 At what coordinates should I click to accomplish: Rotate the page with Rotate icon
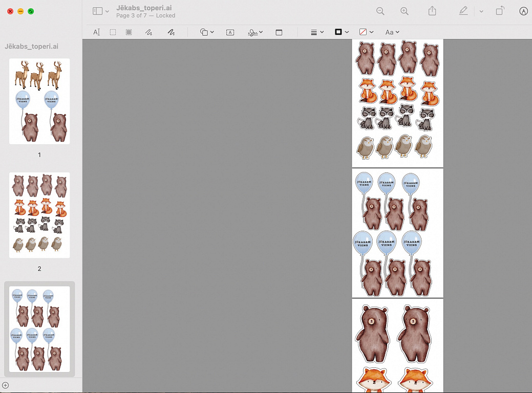pyautogui.click(x=500, y=11)
